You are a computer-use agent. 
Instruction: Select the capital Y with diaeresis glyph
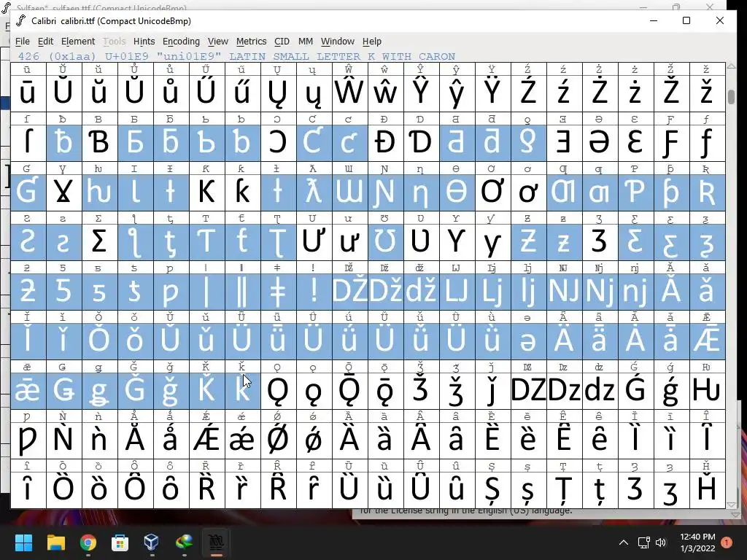tap(492, 93)
